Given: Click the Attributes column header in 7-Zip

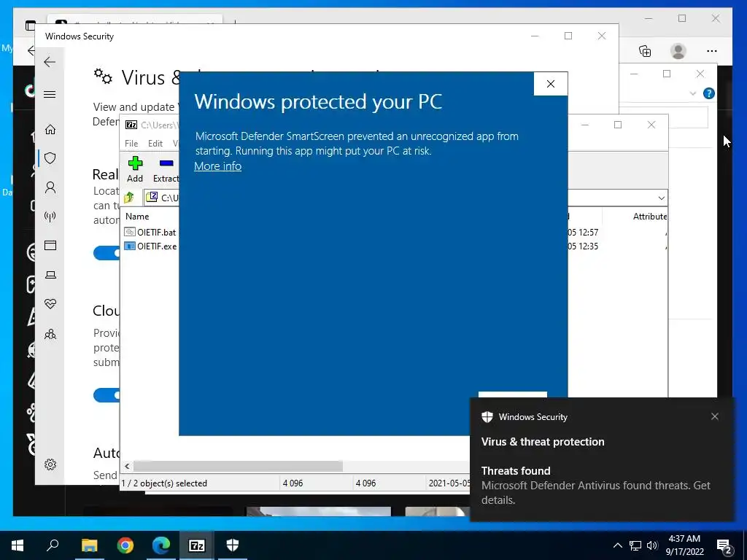Looking at the screenshot, I should (x=649, y=216).
